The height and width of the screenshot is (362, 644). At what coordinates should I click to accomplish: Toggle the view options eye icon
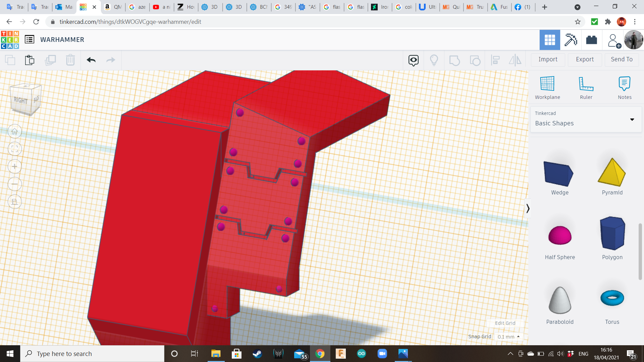[x=413, y=60]
